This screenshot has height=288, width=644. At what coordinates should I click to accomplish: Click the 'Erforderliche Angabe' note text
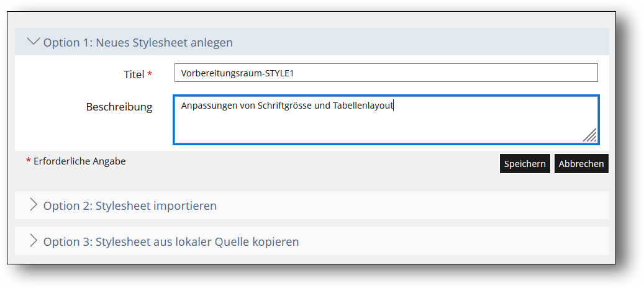click(79, 161)
